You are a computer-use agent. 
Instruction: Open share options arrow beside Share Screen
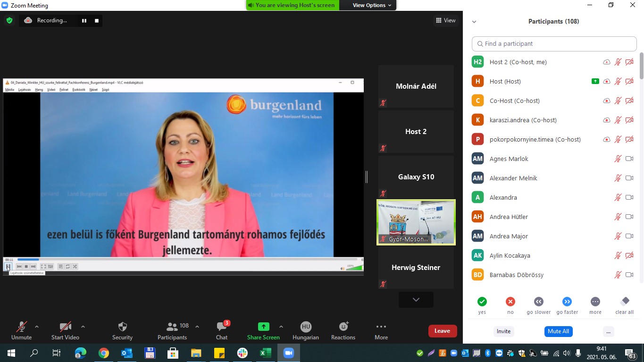pos(281,327)
